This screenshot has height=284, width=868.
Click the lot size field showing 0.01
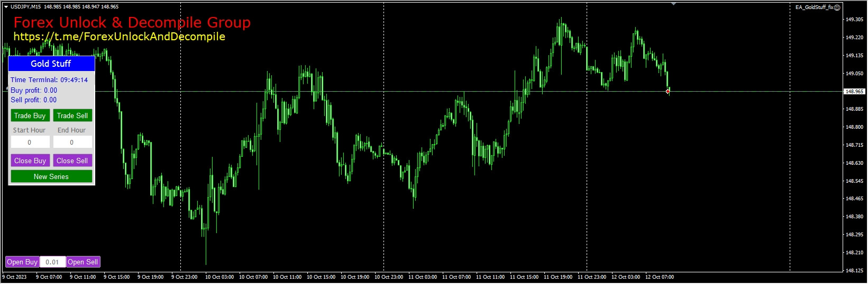pos(52,262)
